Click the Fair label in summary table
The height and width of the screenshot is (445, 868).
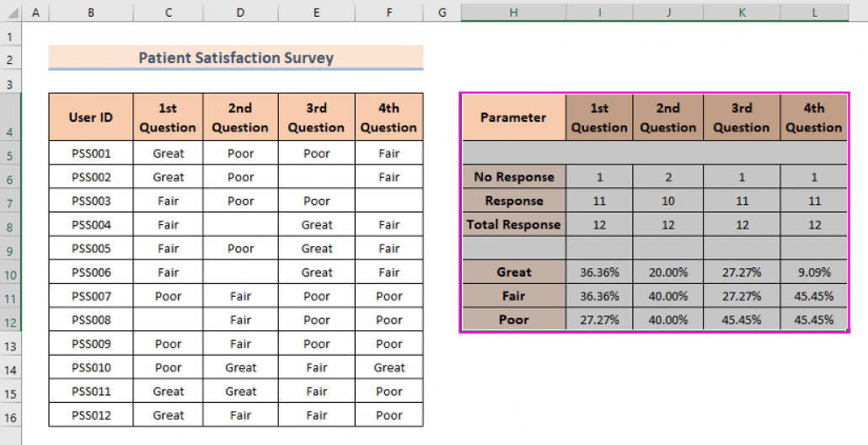pyautogui.click(x=513, y=296)
